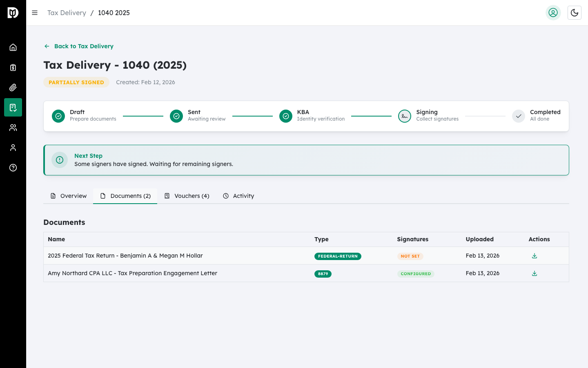Image resolution: width=588 pixels, height=368 pixels.
Task: Open the user account avatar menu
Action: (x=553, y=13)
